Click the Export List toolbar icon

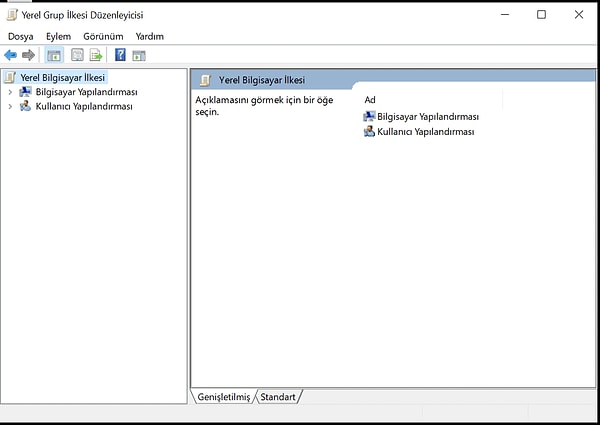[x=96, y=55]
